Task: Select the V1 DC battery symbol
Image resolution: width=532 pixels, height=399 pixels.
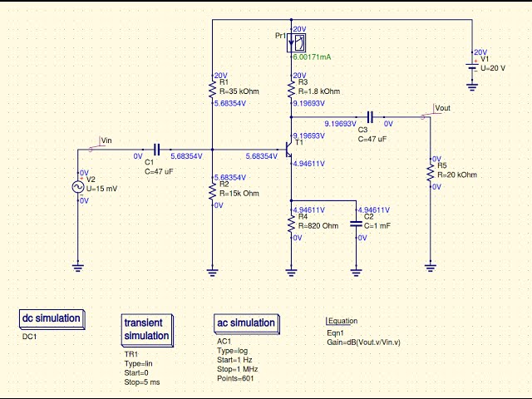Action: [x=472, y=67]
